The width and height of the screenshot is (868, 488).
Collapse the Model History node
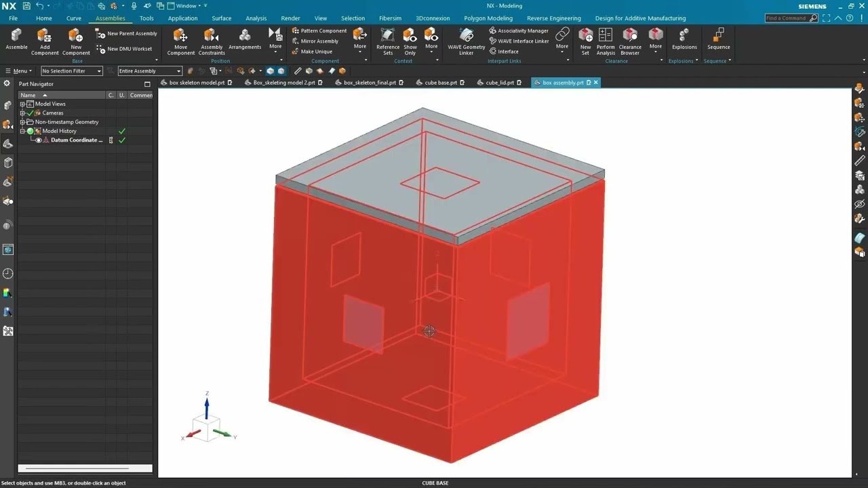(x=22, y=131)
